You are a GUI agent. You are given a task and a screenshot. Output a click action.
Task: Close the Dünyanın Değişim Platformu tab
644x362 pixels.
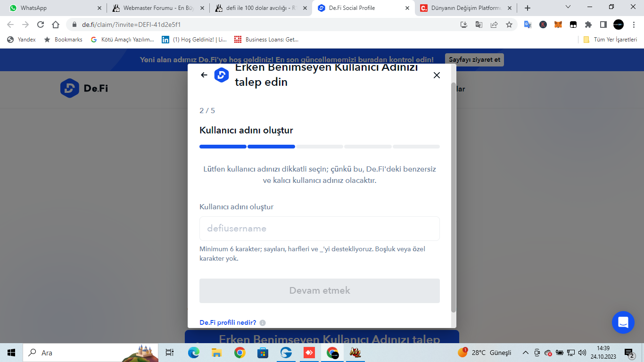pyautogui.click(x=509, y=8)
